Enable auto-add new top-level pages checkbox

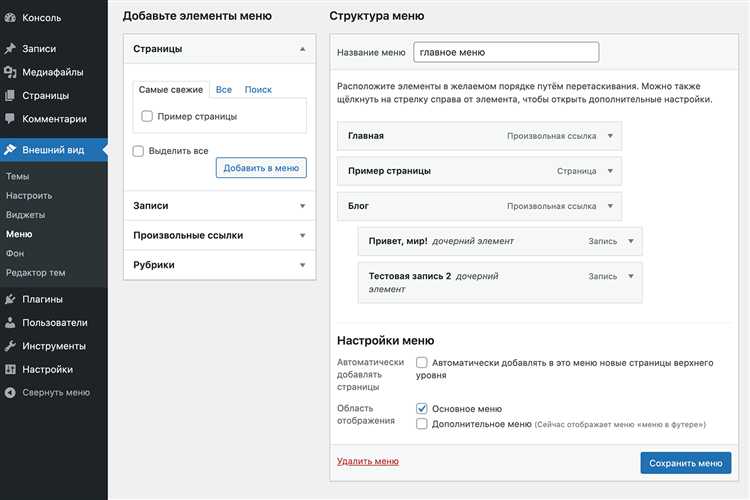pos(421,362)
